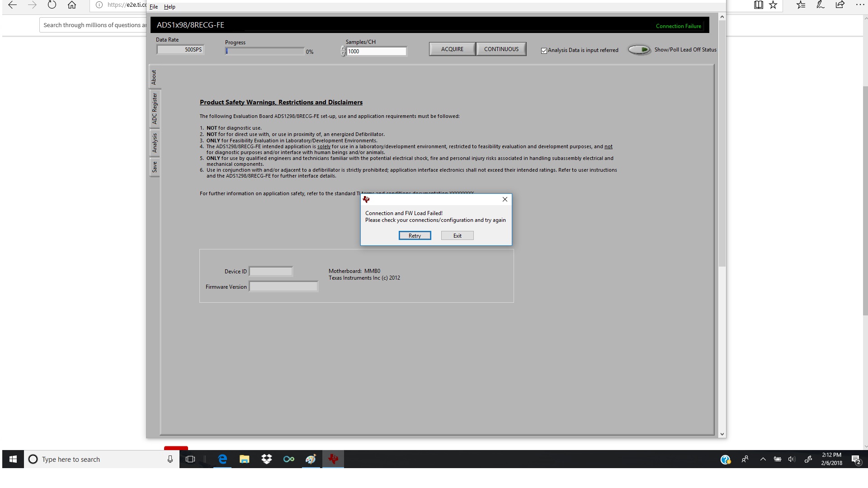Screen dimensions: 868x488
Task: Click Retry in the connection failure dialog
Action: pyautogui.click(x=415, y=235)
